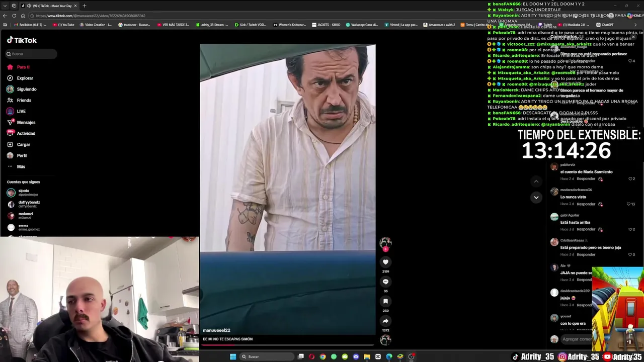Open File Explorer from the taskbar
The width and height of the screenshot is (644, 362).
(367, 357)
